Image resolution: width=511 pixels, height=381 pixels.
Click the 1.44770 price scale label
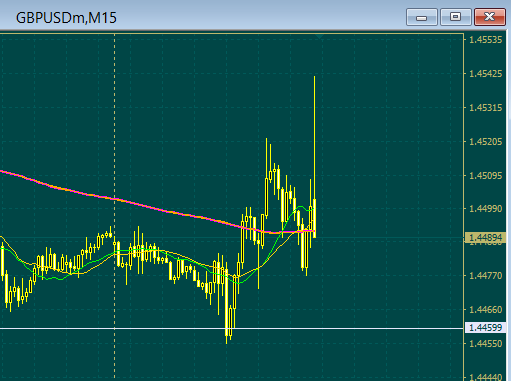click(485, 276)
